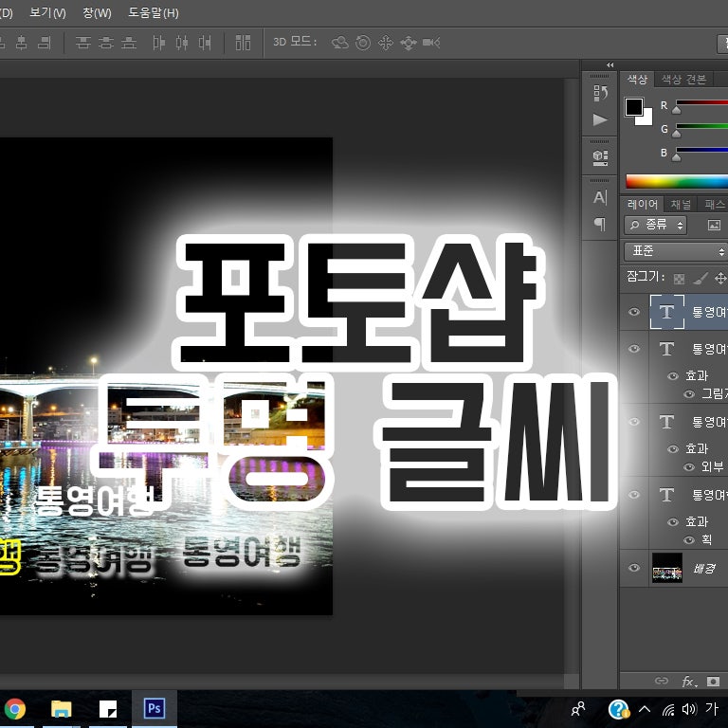Distribute vertical centers of layers
Viewport: 728px width, 728px height.
pyautogui.click(x=106, y=44)
